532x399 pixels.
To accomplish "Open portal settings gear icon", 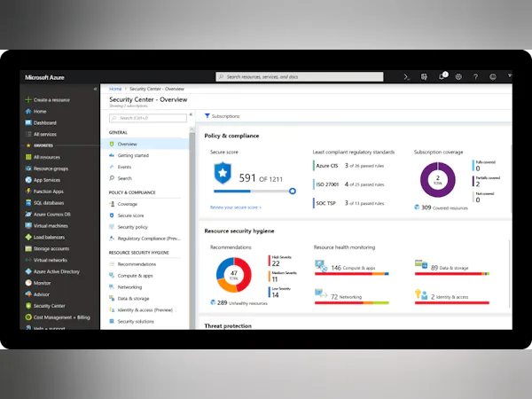I will point(458,77).
